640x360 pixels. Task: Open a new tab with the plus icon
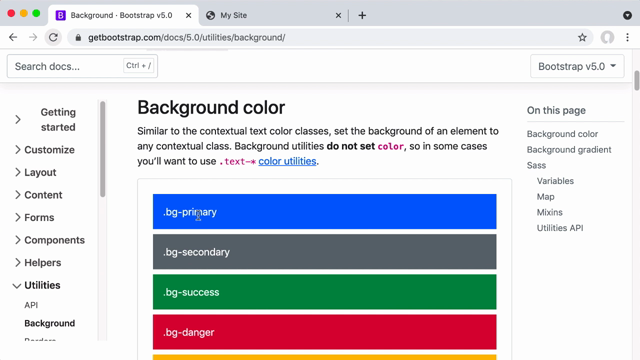click(x=362, y=16)
